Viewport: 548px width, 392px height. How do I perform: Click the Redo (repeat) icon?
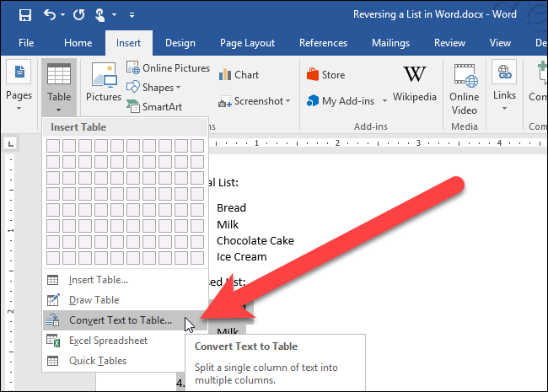79,14
